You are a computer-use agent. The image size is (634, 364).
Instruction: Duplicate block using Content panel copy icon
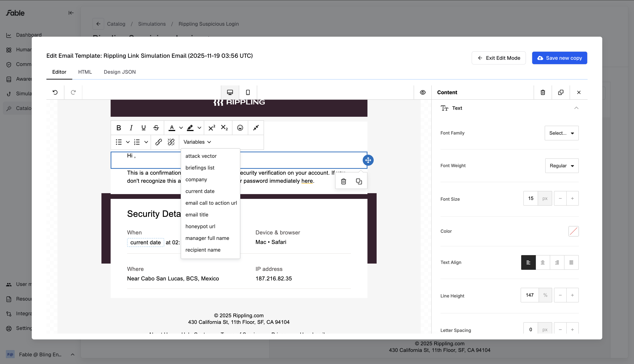[561, 92]
